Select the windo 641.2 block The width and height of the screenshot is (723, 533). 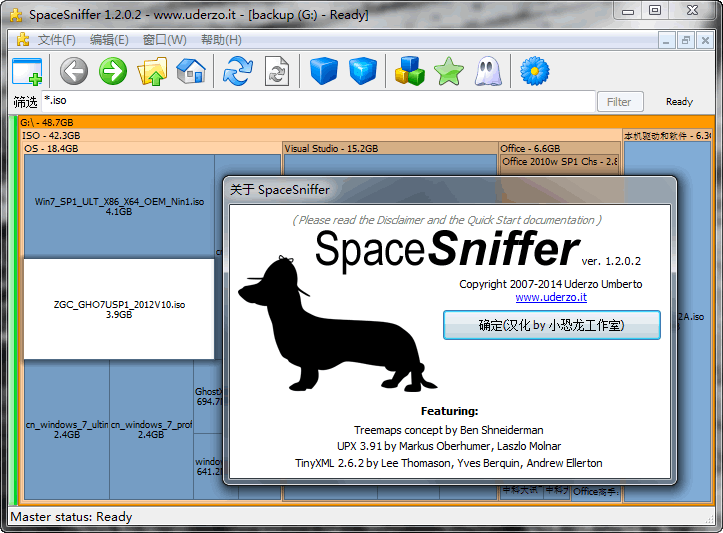tap(208, 466)
